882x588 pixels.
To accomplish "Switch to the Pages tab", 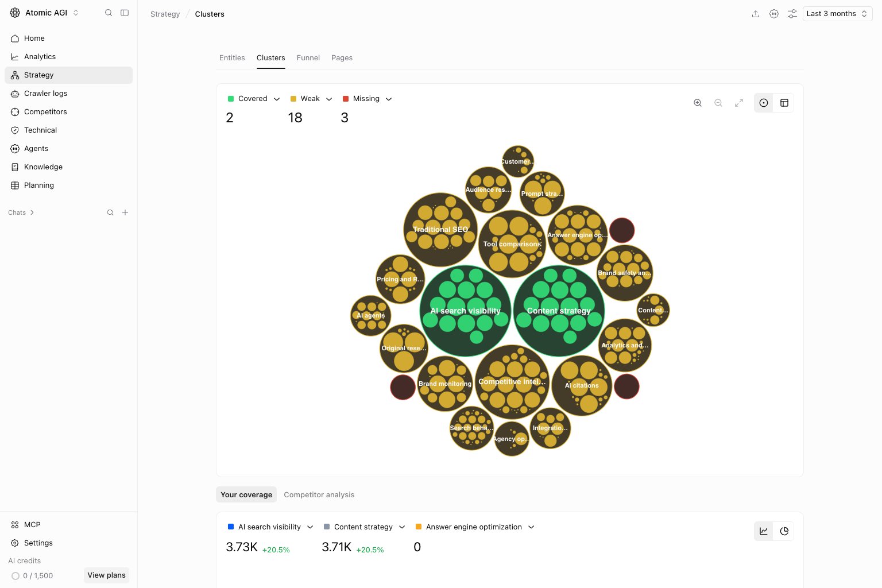I will pos(342,58).
